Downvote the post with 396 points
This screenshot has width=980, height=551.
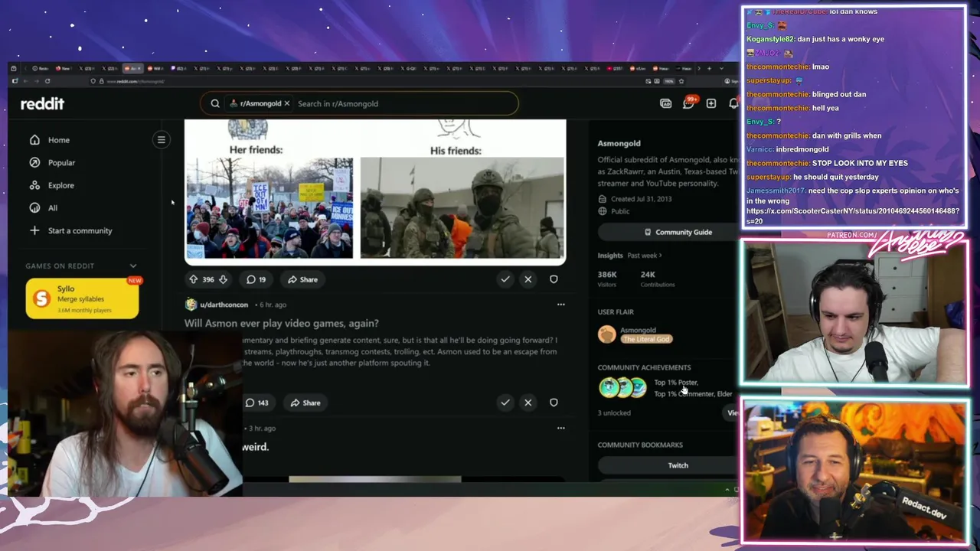click(x=223, y=279)
